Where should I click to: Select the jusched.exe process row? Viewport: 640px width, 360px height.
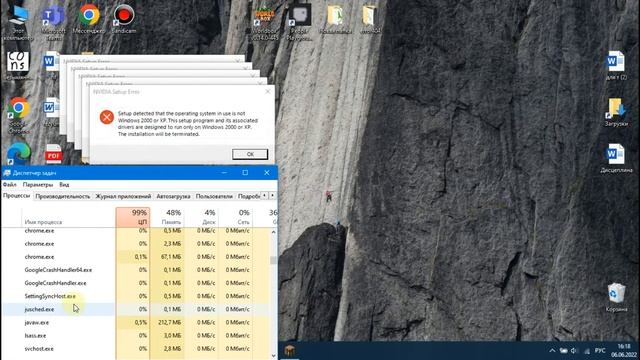[136, 309]
